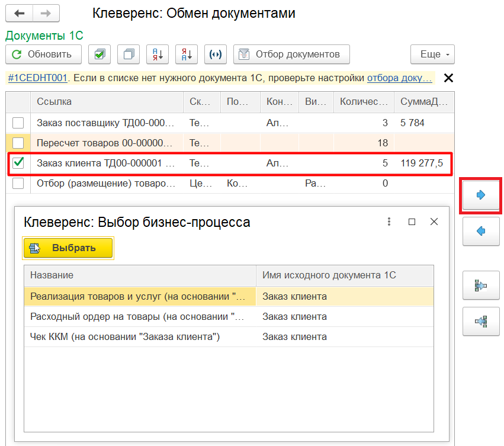This screenshot has width=504, height=446.
Task: Expand the Еще dropdown menu
Action: 432,54
